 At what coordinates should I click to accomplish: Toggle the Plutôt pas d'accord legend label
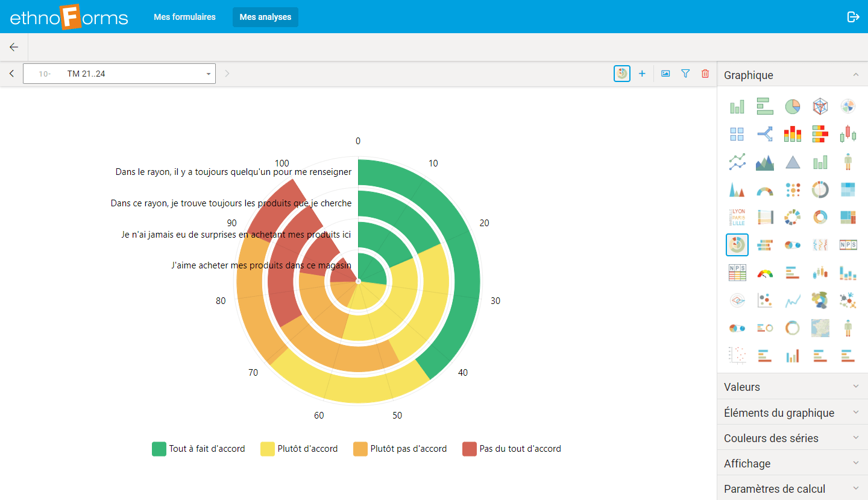pyautogui.click(x=409, y=449)
